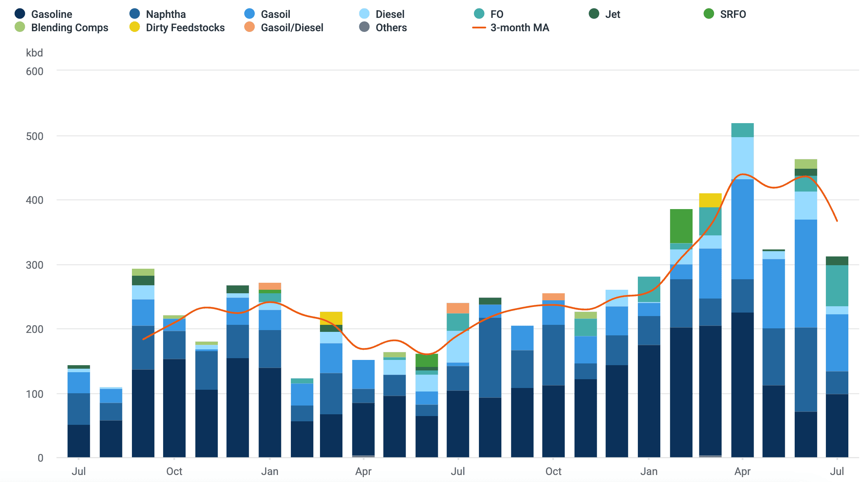Click the 200 y-axis label
868x482 pixels.
pyautogui.click(x=35, y=329)
